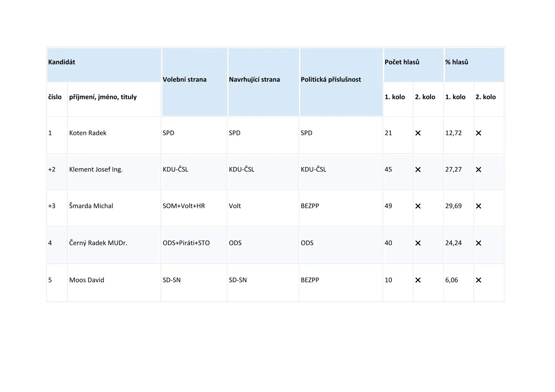
Task: Click BEZPP affiliation in Šmarda Michal row
Action: coord(310,206)
